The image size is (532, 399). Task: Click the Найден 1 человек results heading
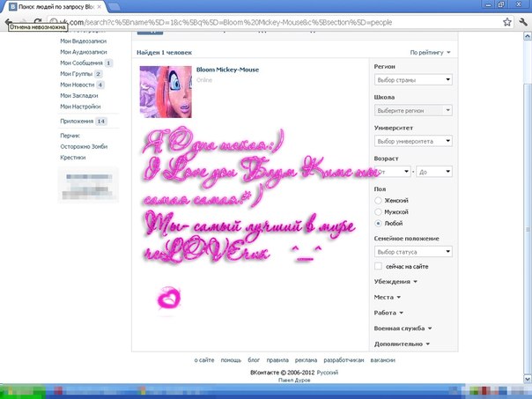point(164,52)
